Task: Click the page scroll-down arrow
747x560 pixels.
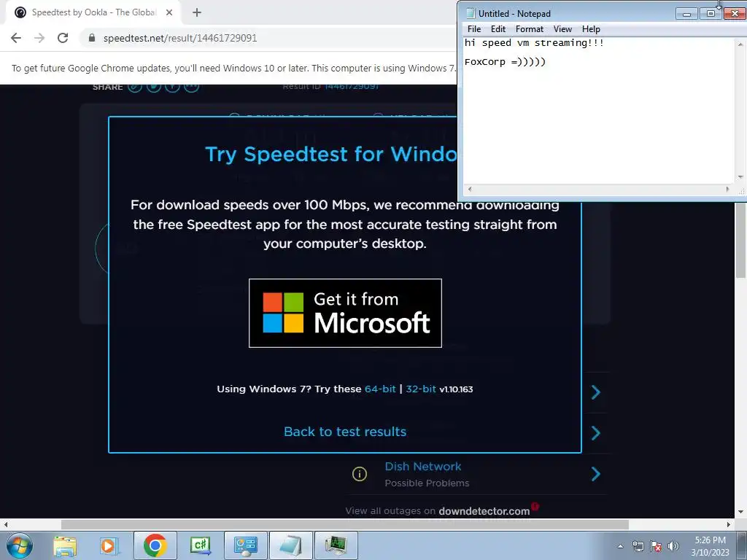Action: pyautogui.click(x=740, y=512)
